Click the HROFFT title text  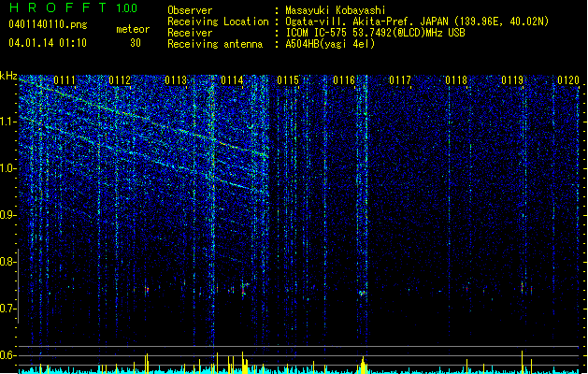tap(58, 7)
